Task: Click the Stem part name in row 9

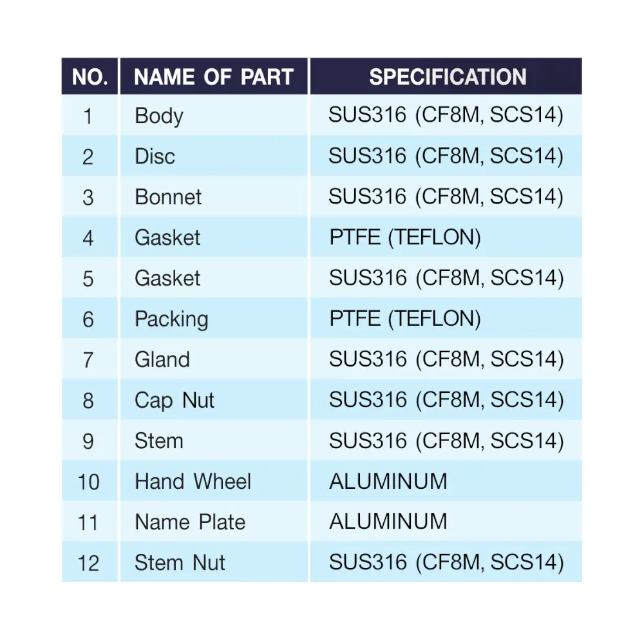Action: 159,440
